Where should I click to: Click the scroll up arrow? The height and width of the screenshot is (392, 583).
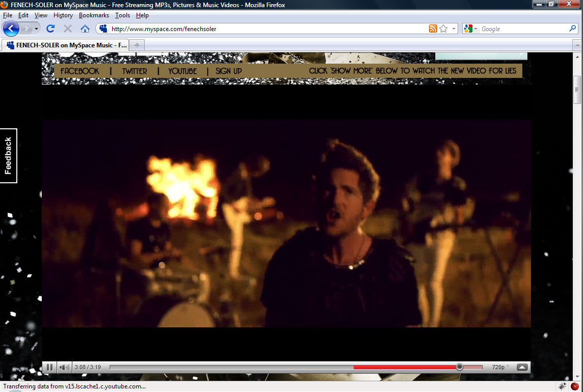click(577, 57)
